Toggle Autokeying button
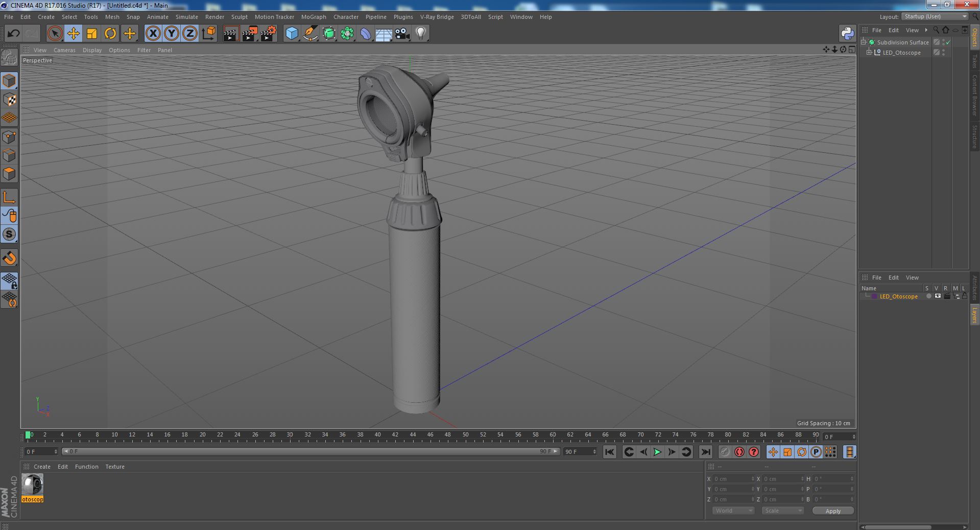 (x=739, y=452)
